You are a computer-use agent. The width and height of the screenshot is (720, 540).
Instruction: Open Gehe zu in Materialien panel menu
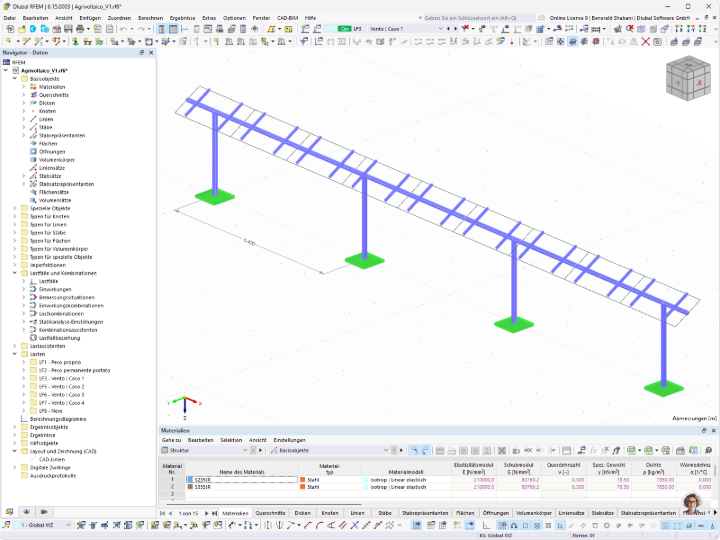point(171,440)
